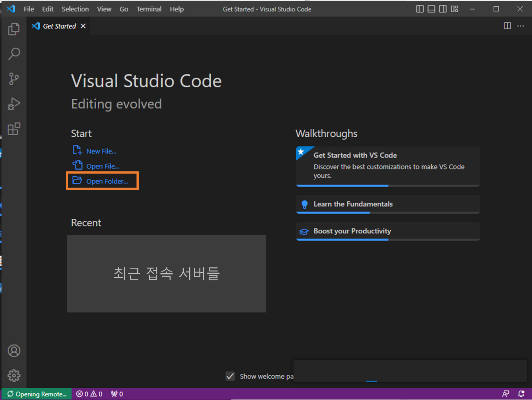Screen dimensions: 532x400
Task: Click the star badge on Get Started card
Action: (301, 152)
